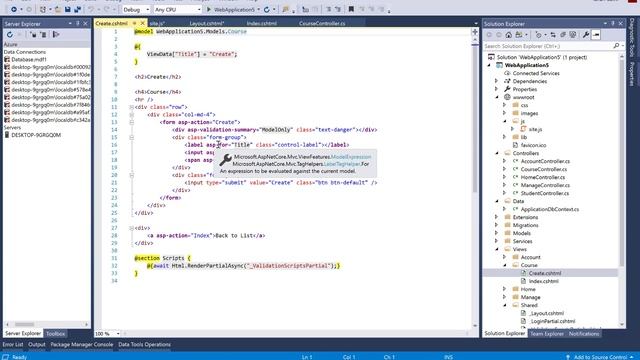640x360 pixels.
Task: Click the Save file toolbar icon
Action: (67, 9)
